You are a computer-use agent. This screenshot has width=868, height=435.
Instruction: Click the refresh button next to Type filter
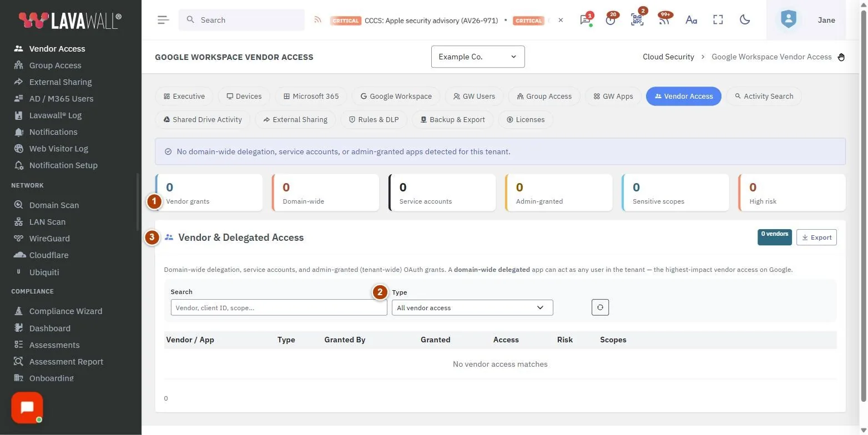(x=600, y=307)
